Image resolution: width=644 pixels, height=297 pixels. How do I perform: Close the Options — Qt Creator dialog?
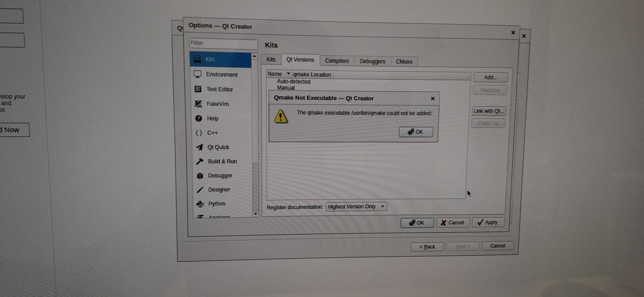click(513, 33)
